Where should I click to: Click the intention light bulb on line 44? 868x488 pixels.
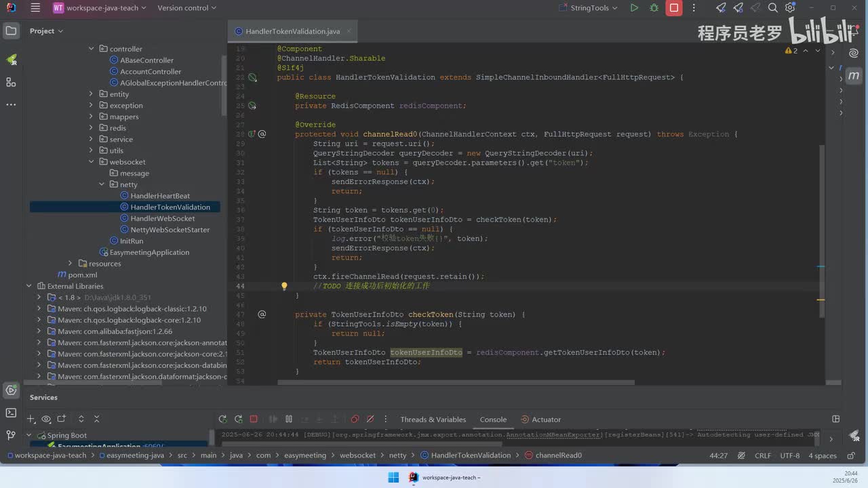tap(284, 286)
